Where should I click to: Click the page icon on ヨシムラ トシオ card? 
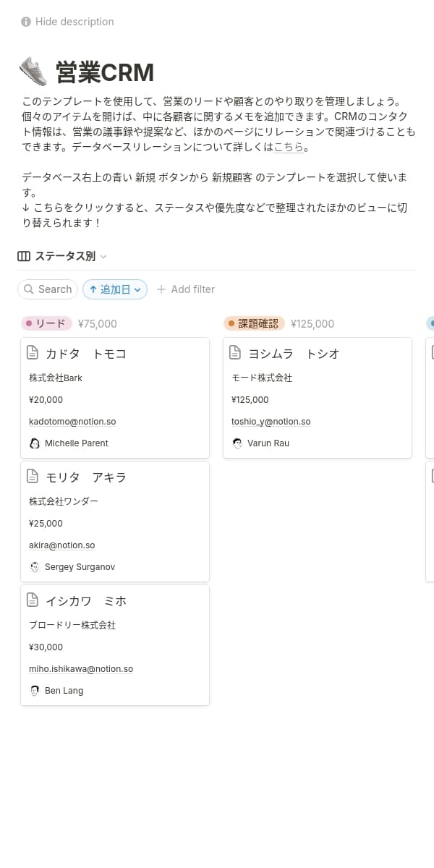(235, 353)
